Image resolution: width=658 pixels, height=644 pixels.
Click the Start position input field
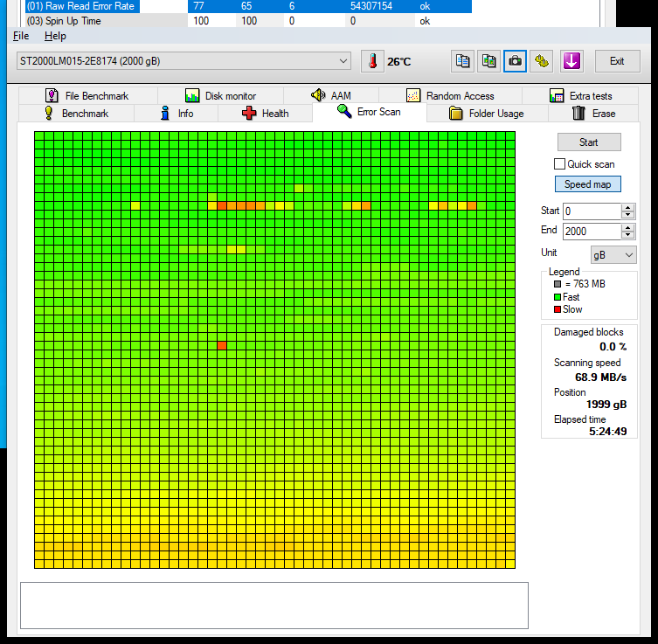click(x=592, y=211)
